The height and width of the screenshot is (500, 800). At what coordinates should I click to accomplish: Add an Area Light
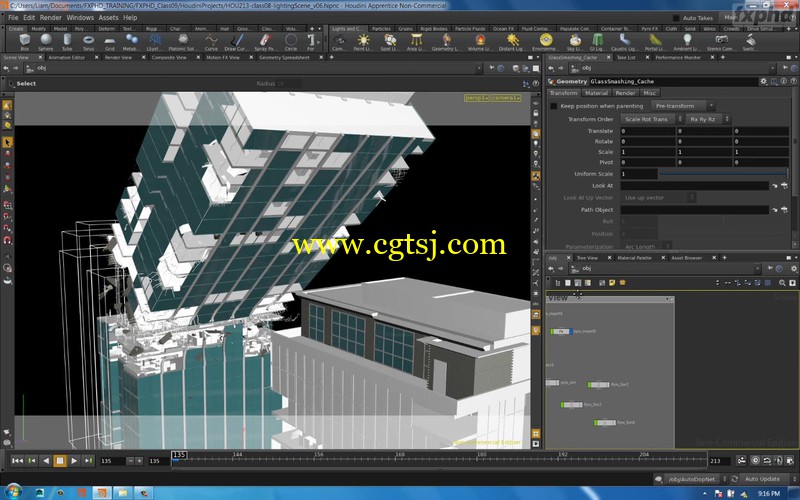click(416, 42)
